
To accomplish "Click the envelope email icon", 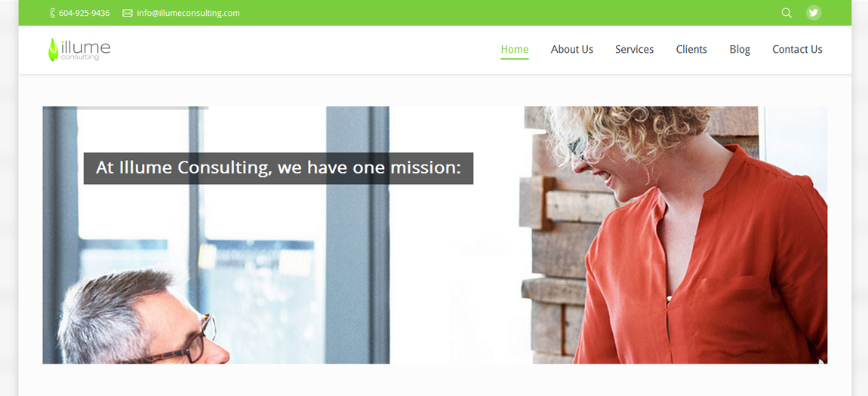I will coord(128,13).
